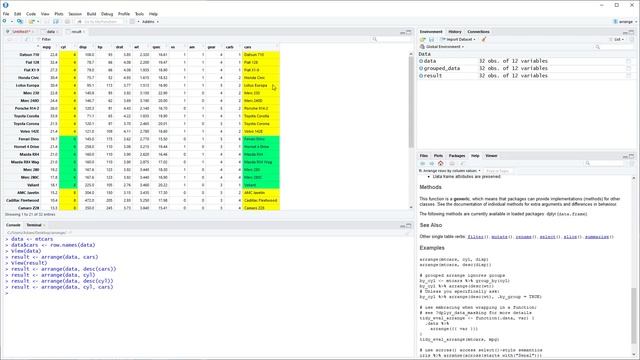Maximize the Help pane
This screenshot has width=640, height=360.
click(631, 156)
